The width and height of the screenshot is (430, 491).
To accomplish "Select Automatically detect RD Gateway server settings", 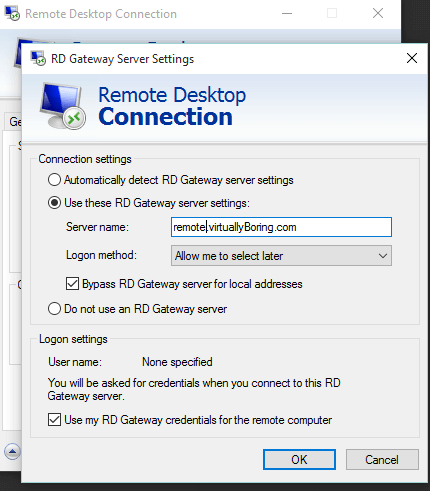I will (x=54, y=180).
